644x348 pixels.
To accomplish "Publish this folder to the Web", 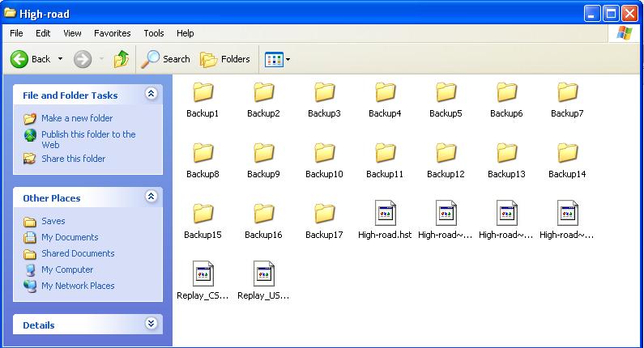I will [87, 134].
